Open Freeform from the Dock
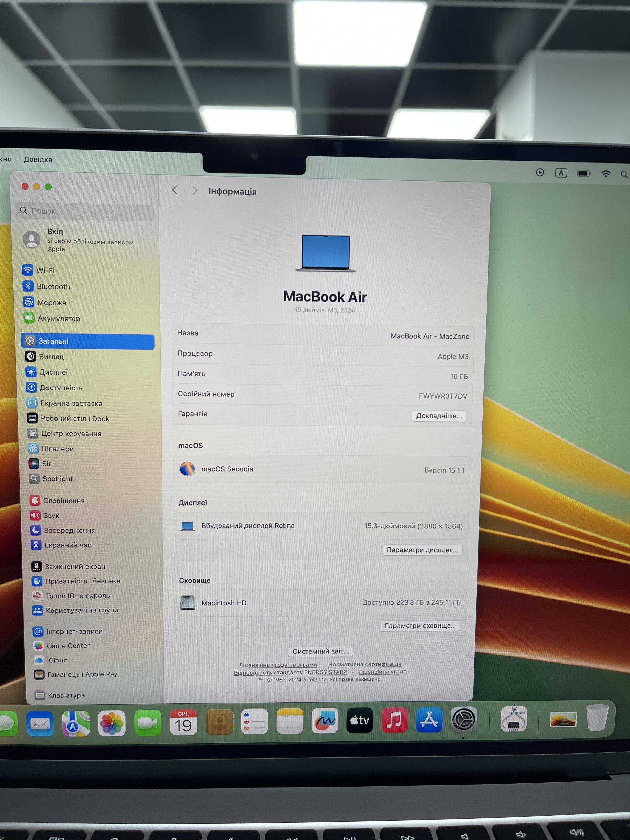630x840 pixels. [325, 720]
